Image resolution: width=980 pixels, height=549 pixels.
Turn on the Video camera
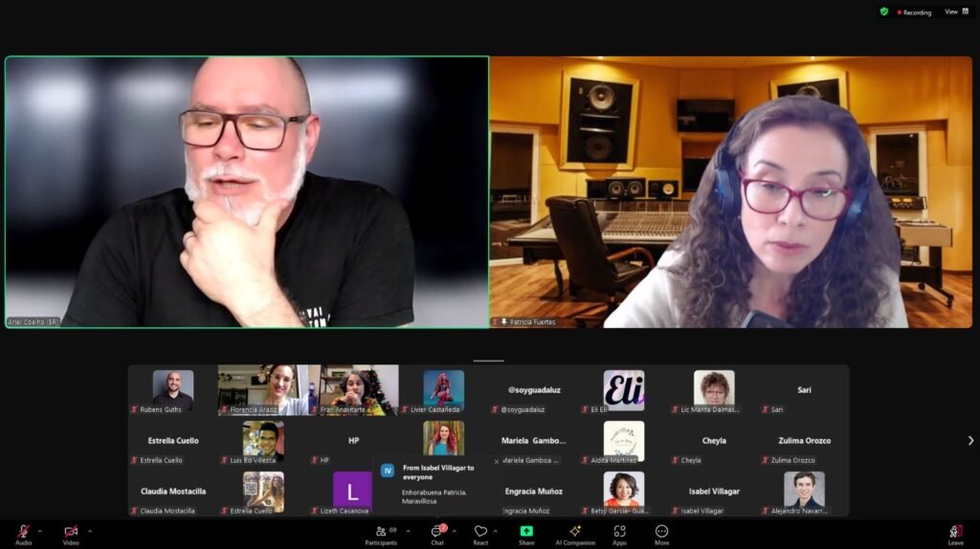71,535
